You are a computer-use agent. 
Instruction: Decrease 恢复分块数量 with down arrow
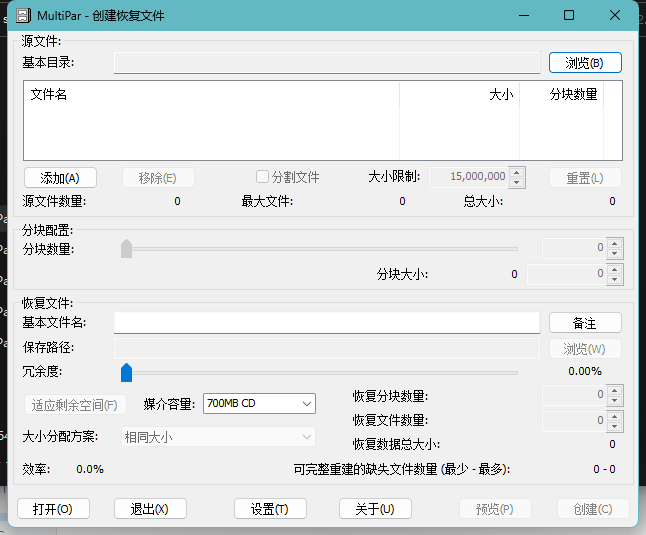click(615, 401)
